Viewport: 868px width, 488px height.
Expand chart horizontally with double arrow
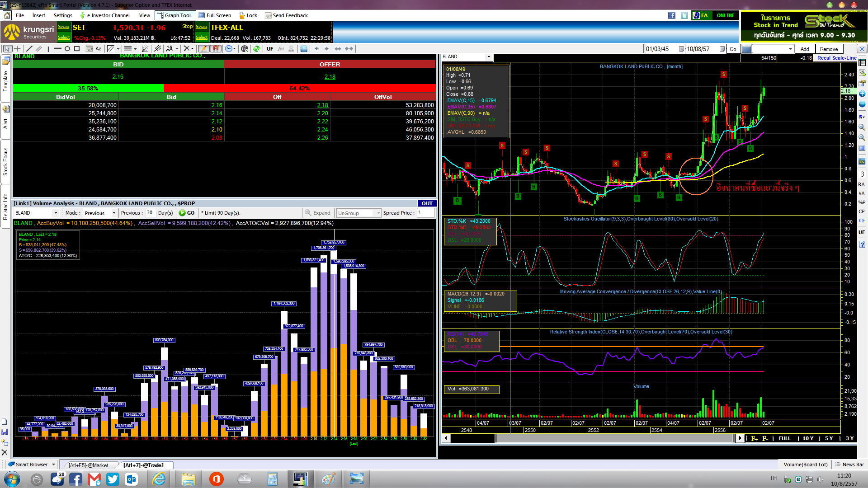point(338,49)
